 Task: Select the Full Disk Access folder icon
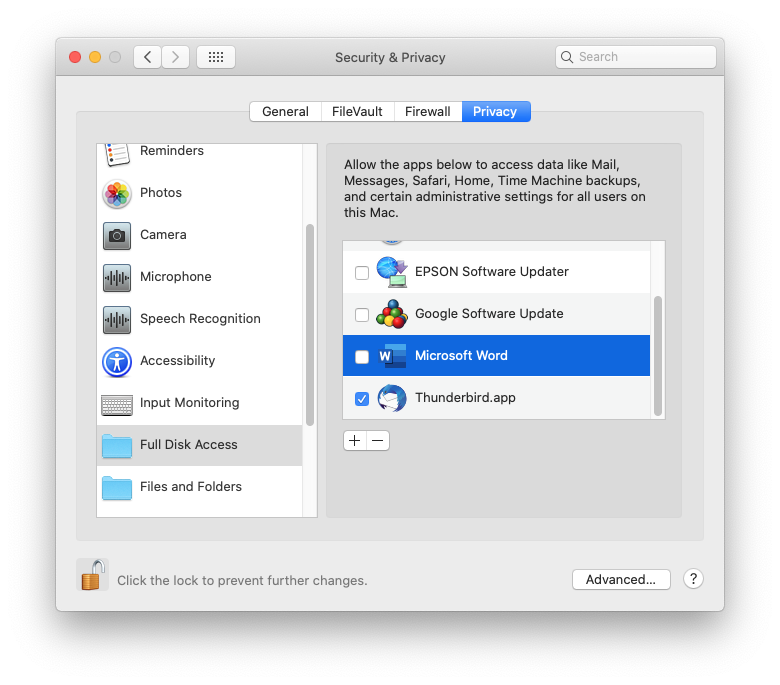(x=117, y=446)
